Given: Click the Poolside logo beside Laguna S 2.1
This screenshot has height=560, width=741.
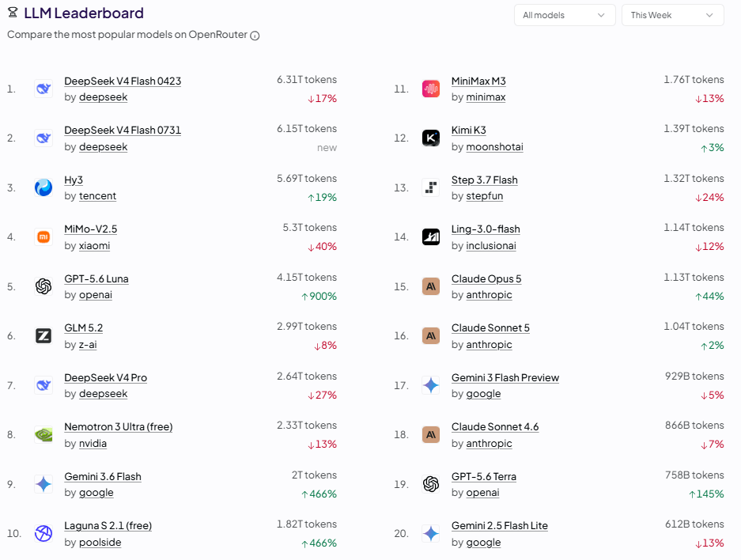Looking at the screenshot, I should [43, 533].
